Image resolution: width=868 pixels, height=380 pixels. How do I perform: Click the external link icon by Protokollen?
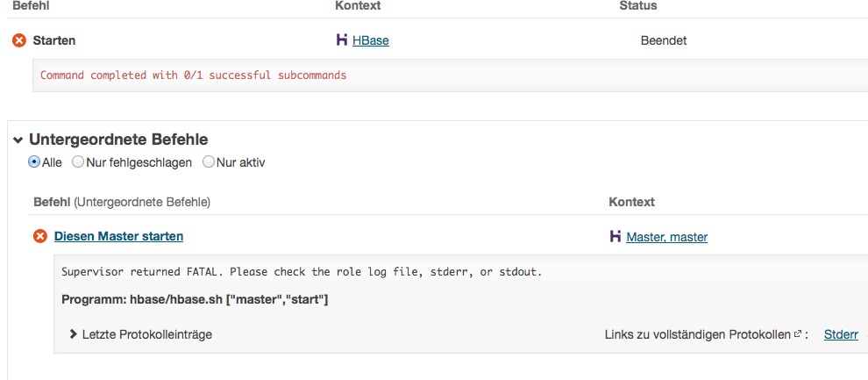pos(797,334)
